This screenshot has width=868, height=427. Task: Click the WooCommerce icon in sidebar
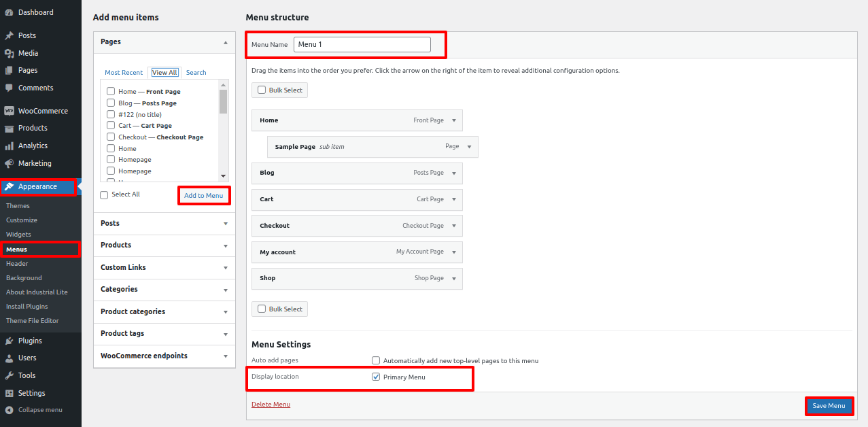[x=9, y=111]
